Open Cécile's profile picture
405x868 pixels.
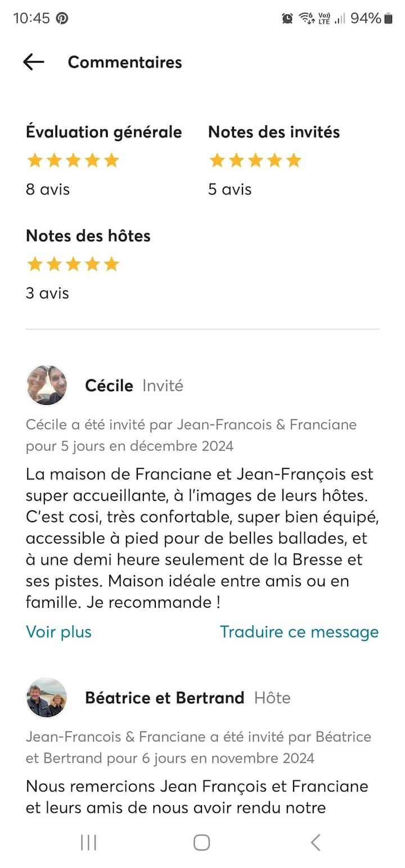pos(47,386)
